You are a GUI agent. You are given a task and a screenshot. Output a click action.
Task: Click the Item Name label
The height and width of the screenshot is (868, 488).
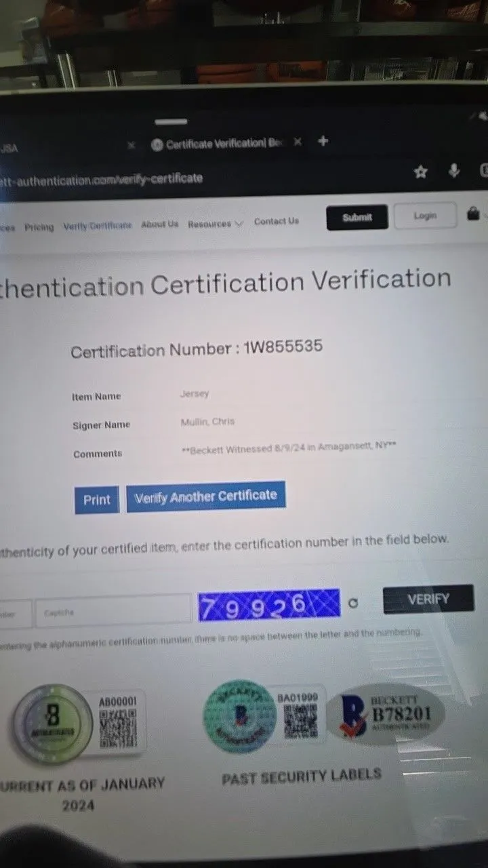point(96,397)
